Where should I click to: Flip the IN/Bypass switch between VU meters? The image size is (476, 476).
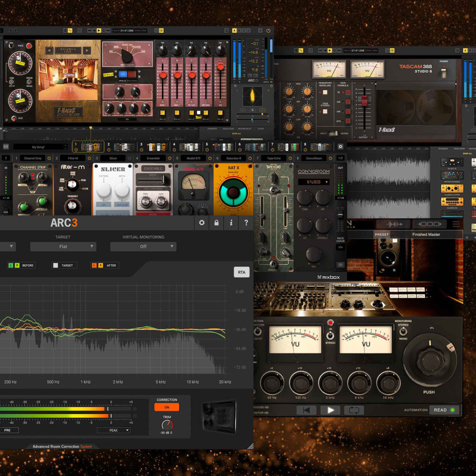pos(331,336)
